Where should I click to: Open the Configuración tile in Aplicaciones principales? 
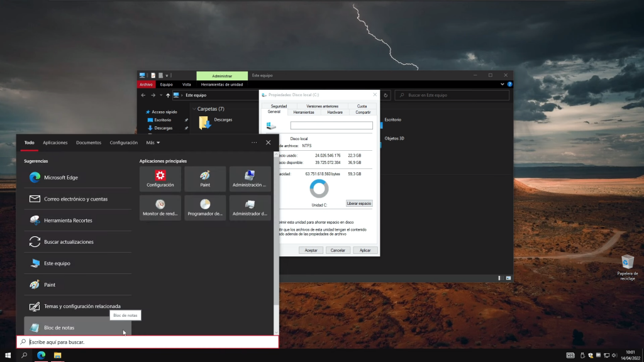tap(160, 178)
